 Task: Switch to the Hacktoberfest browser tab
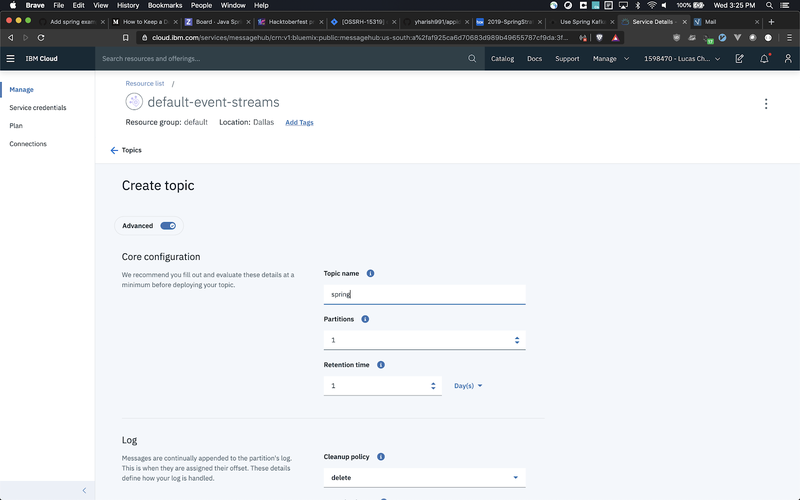tap(291, 22)
